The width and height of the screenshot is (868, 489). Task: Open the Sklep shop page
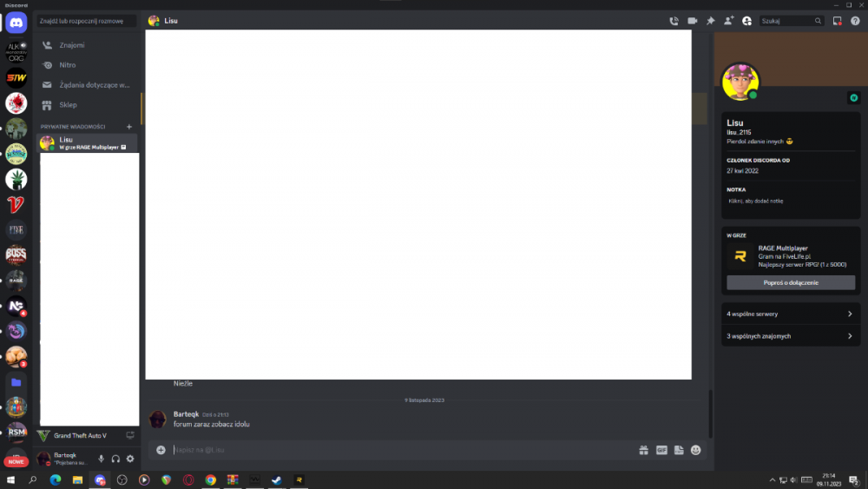click(88, 105)
